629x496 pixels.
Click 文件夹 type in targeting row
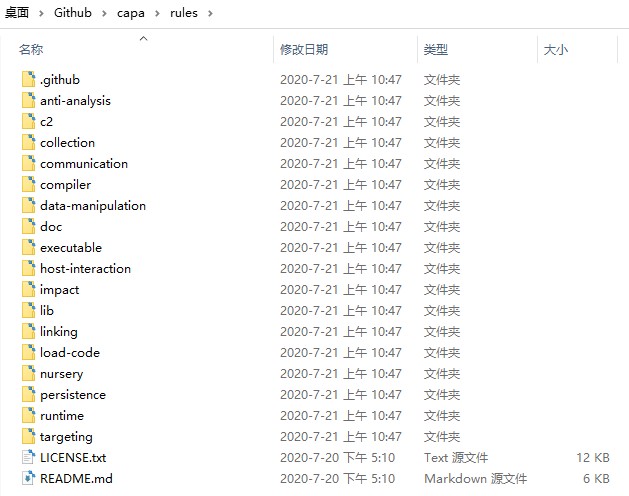click(x=442, y=437)
